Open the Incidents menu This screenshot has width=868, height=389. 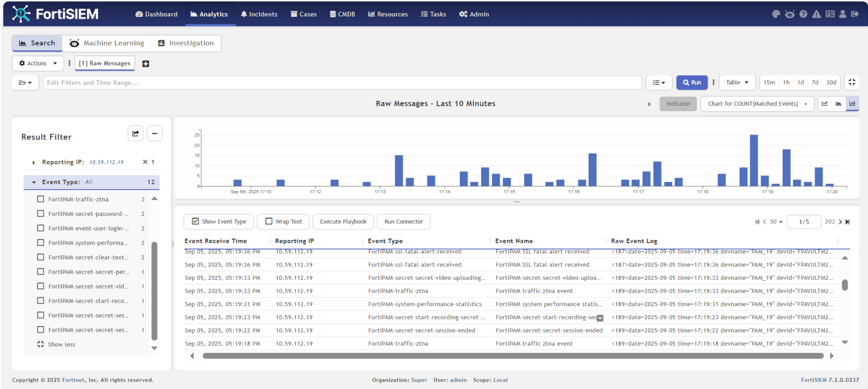(259, 14)
